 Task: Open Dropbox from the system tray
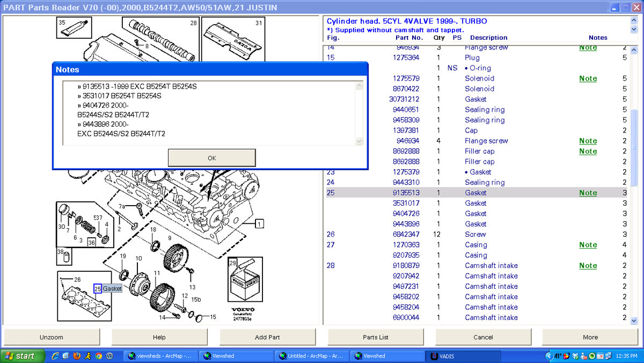tap(575, 355)
